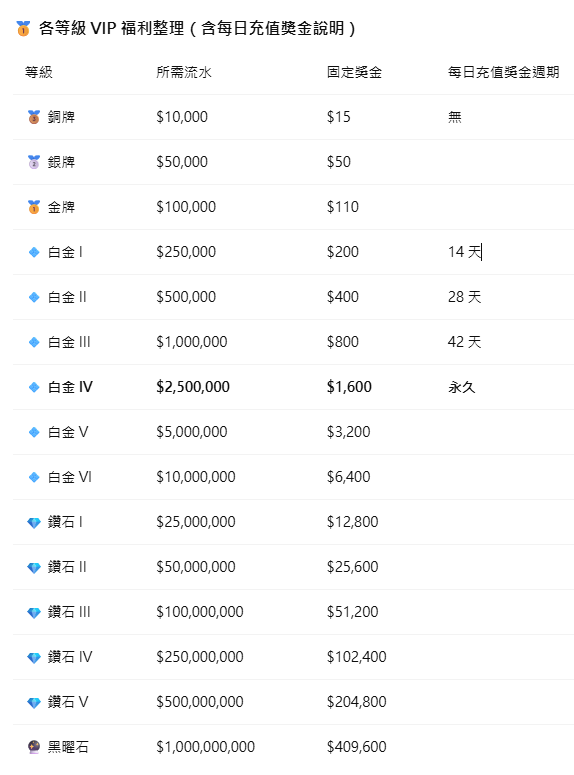Click the 固定獎金 column header
Screen dimensions: 574x775
[x=354, y=73]
